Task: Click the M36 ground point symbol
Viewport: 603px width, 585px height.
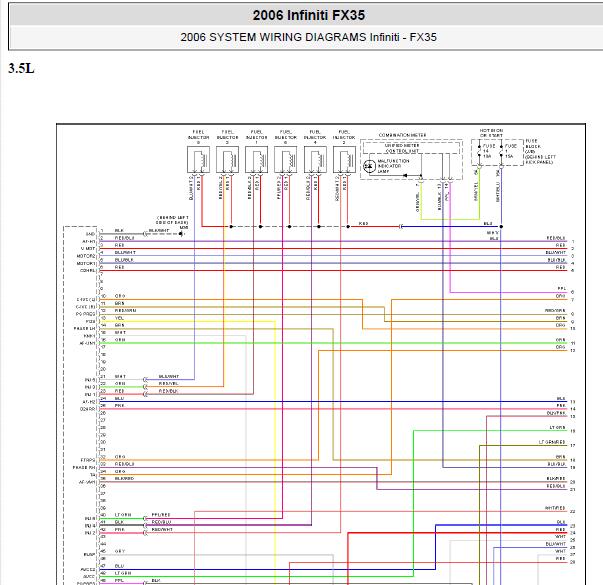Action: point(181,233)
